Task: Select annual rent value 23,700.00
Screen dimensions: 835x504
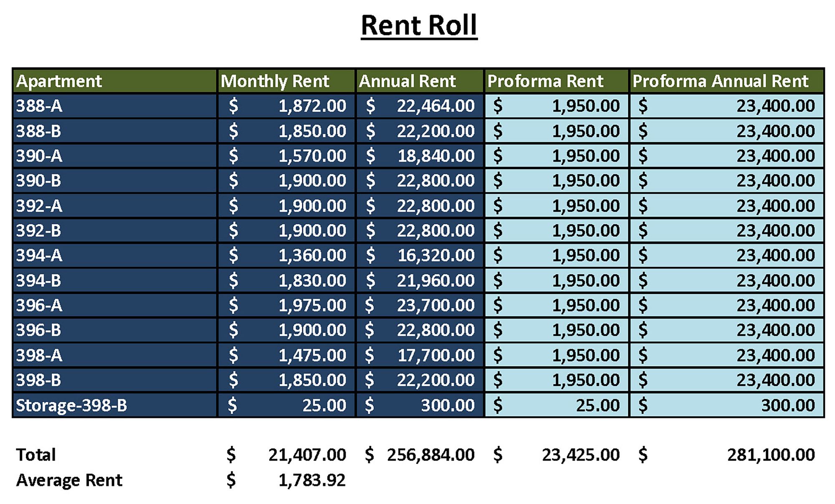Action: pyautogui.click(x=435, y=305)
